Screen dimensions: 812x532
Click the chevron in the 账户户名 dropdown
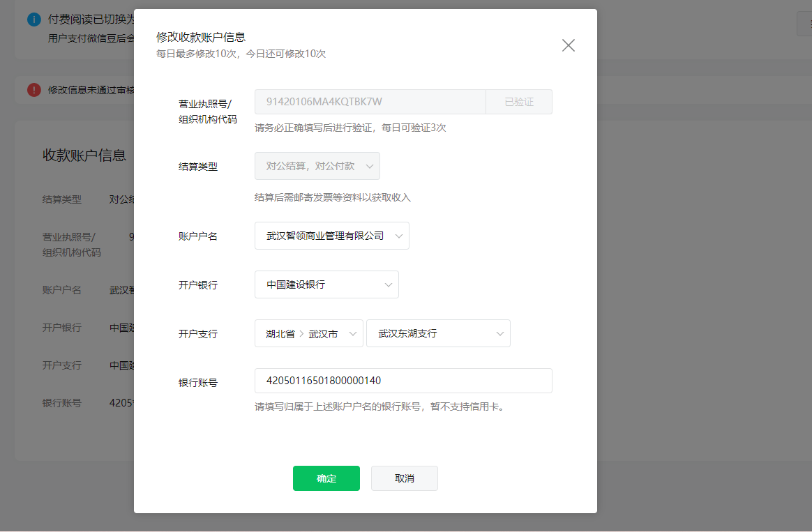(399, 236)
